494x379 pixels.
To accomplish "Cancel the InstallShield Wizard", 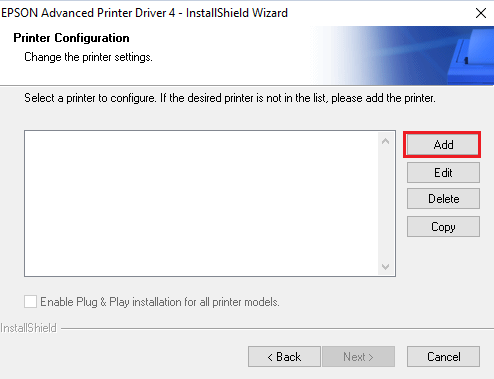I will [x=443, y=357].
